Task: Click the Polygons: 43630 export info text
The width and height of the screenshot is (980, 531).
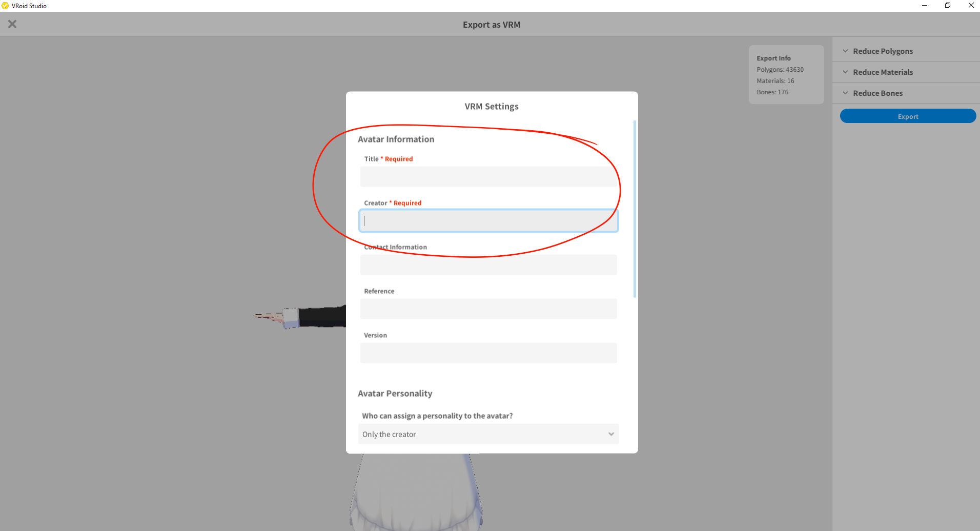Action: [780, 70]
